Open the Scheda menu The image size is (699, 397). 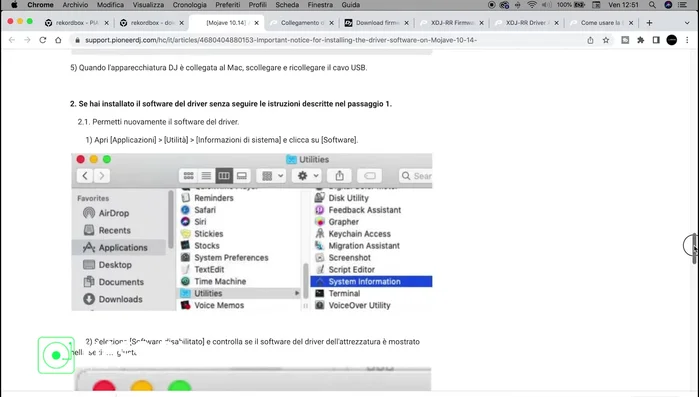pyautogui.click(x=287, y=5)
